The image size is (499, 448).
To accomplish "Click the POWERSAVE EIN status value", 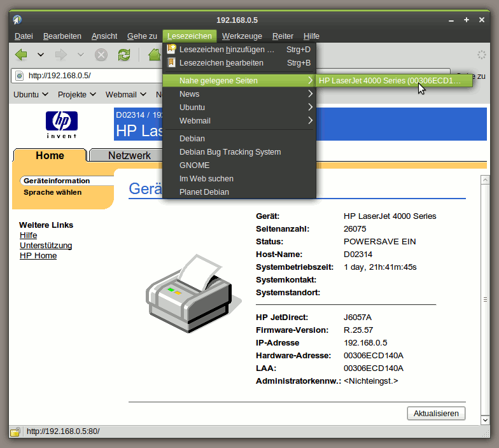I will [x=379, y=242].
